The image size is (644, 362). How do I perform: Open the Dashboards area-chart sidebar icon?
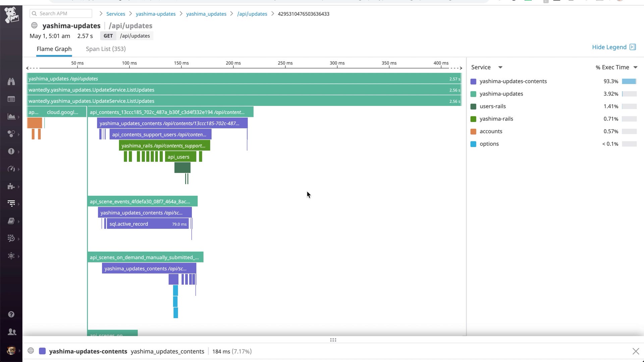coord(11,117)
